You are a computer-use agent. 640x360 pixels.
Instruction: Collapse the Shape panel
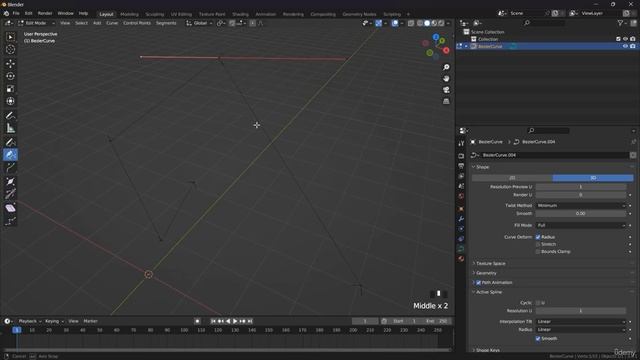[481, 167]
